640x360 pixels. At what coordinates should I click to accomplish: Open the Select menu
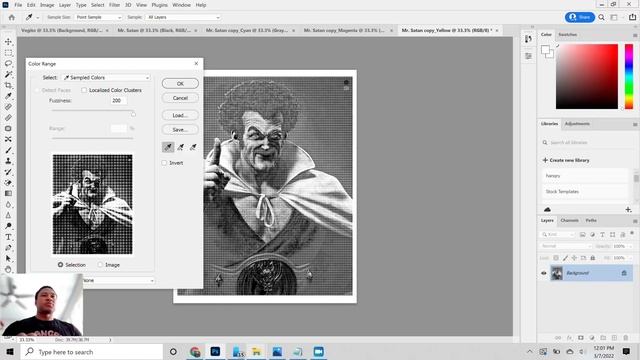(x=98, y=5)
